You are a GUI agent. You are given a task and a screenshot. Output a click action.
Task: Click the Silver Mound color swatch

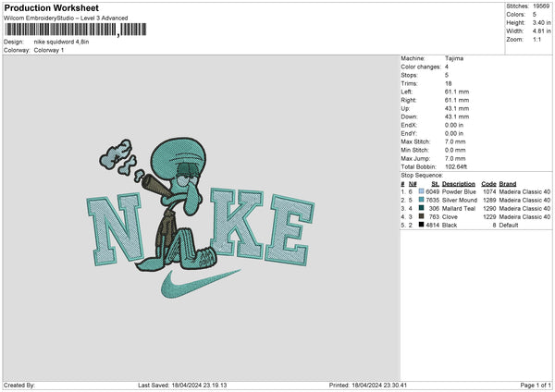421,200
